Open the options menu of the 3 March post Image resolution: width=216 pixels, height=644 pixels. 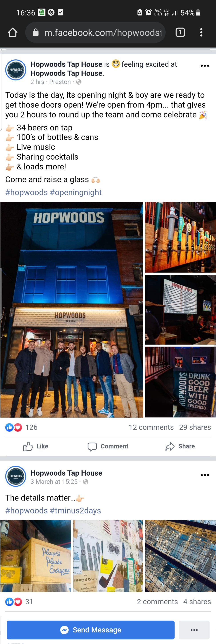[205, 475]
